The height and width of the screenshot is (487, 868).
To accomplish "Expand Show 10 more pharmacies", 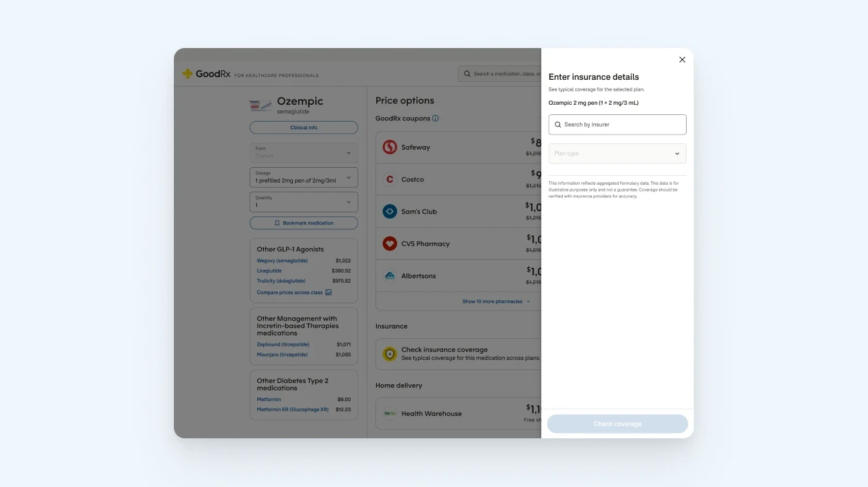I will pos(496,302).
